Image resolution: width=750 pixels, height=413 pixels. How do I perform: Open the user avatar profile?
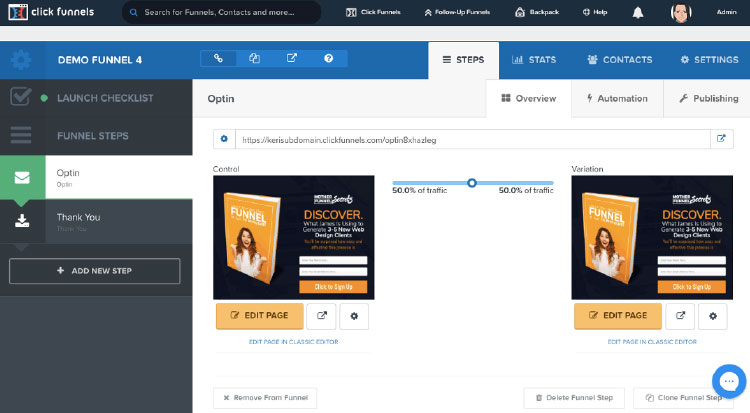[x=681, y=12]
